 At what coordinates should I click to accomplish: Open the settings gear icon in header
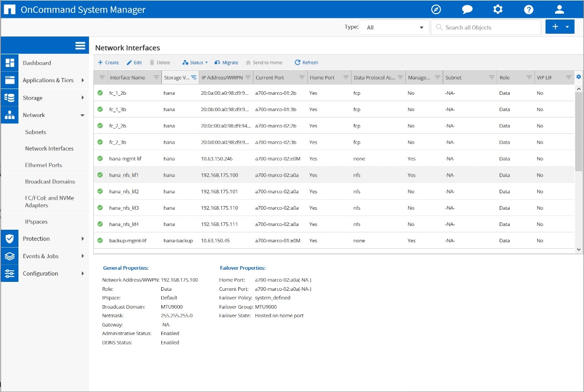click(498, 9)
